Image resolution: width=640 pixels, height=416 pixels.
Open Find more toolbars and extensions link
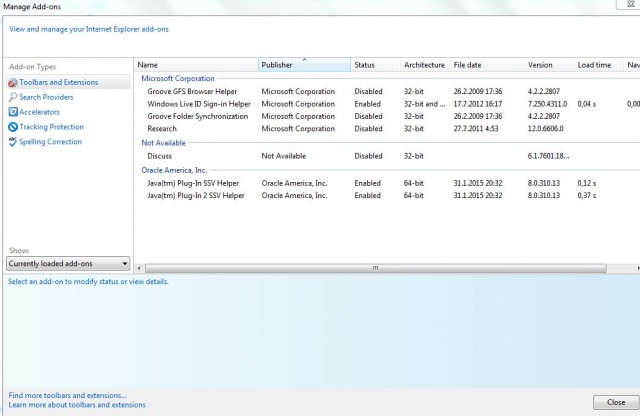[67, 395]
